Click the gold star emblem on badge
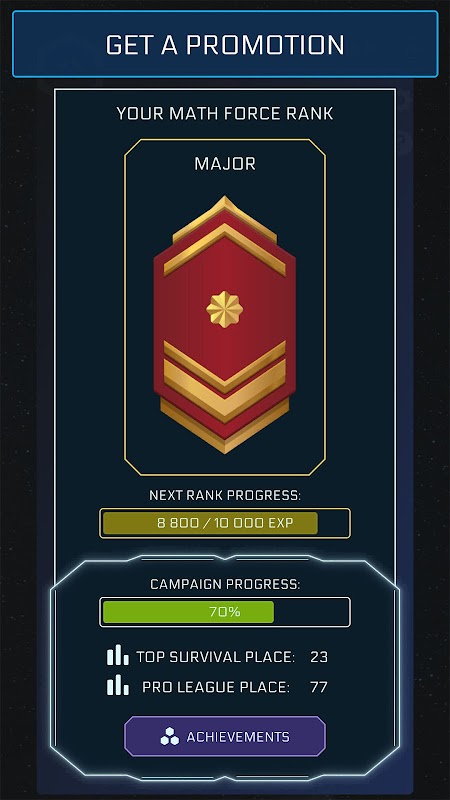Viewport: 450px width, 800px height. click(224, 309)
